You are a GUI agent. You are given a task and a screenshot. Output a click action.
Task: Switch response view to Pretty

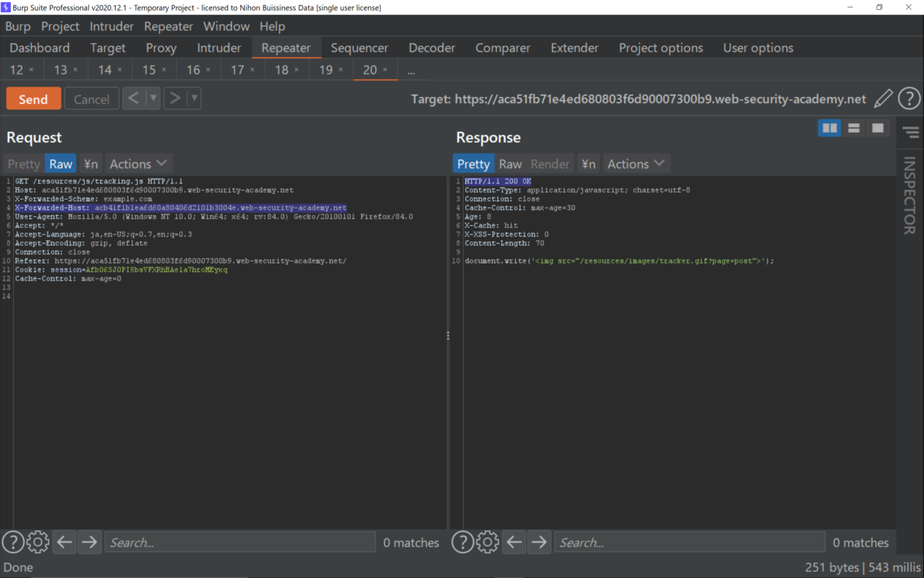click(x=474, y=163)
